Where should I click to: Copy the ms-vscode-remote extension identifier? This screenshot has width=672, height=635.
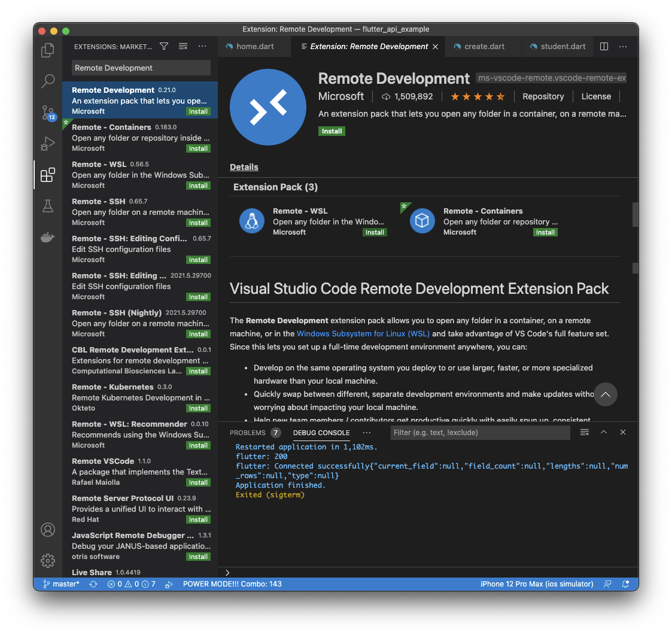point(552,78)
